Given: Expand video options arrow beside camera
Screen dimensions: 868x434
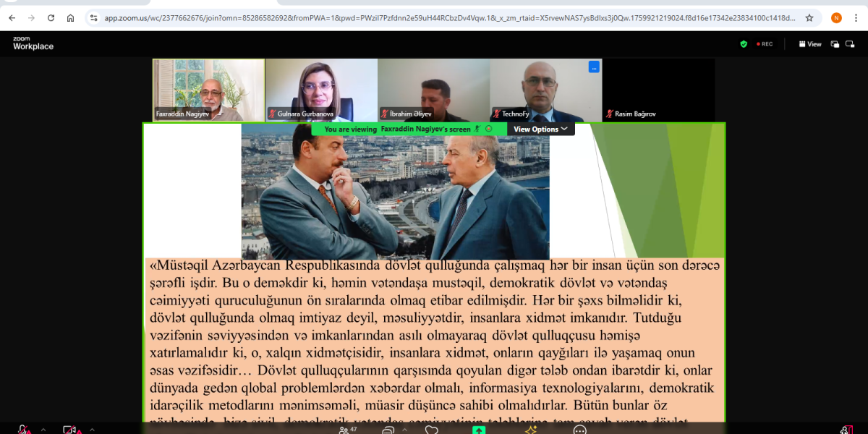Looking at the screenshot, I should pos(91,430).
